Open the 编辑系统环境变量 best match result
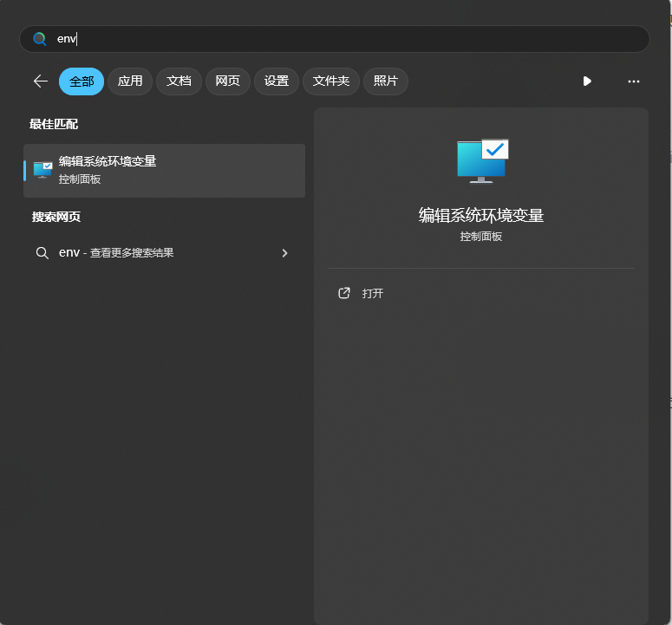672x625 pixels. click(x=165, y=170)
